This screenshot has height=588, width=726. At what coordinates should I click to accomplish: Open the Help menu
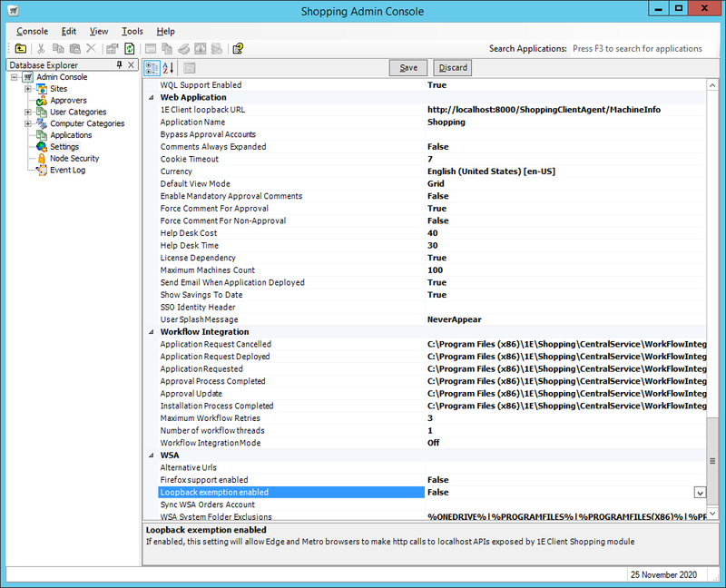[166, 32]
